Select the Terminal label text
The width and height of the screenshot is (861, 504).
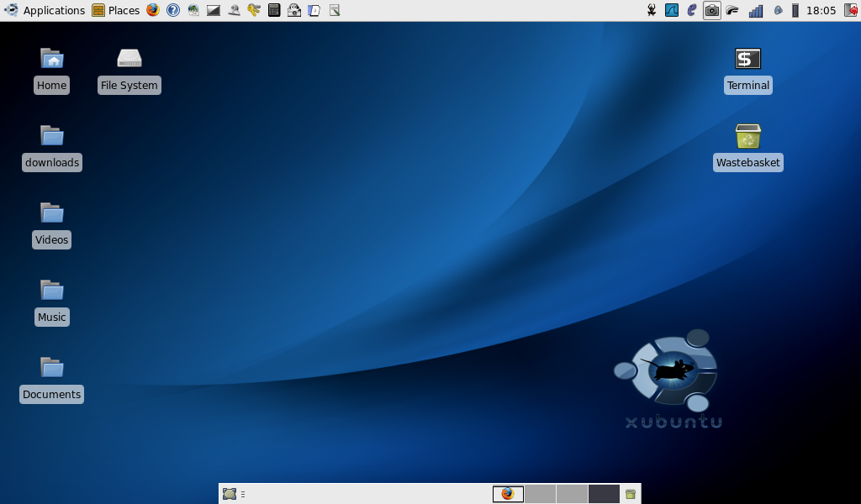747,86
